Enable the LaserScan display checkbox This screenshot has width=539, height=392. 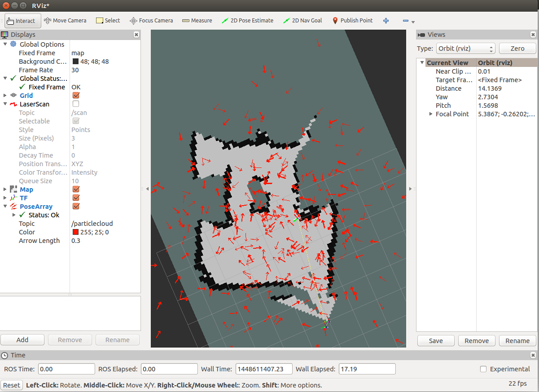coord(76,104)
